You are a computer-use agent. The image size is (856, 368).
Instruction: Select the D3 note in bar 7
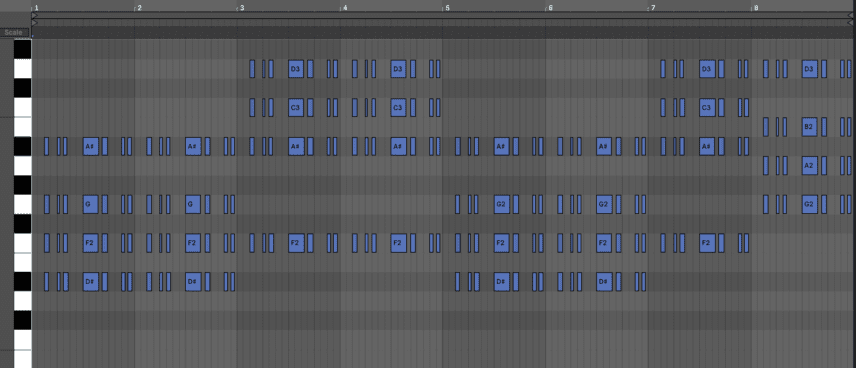[x=707, y=69]
